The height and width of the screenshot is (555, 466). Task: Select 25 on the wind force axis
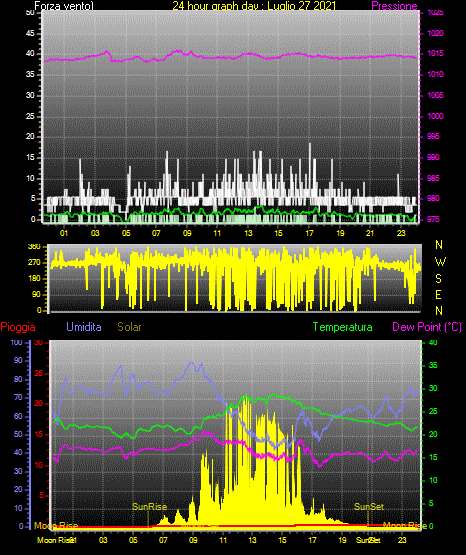point(30,116)
